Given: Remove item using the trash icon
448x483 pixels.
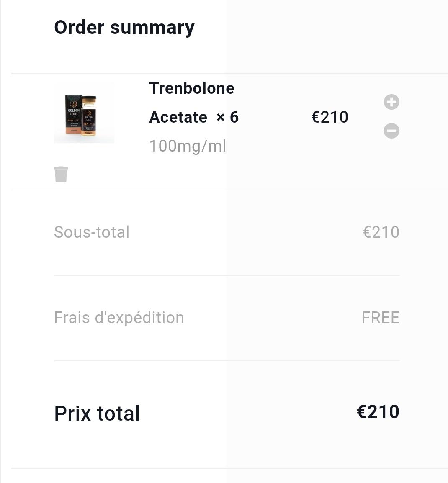Looking at the screenshot, I should tap(61, 175).
